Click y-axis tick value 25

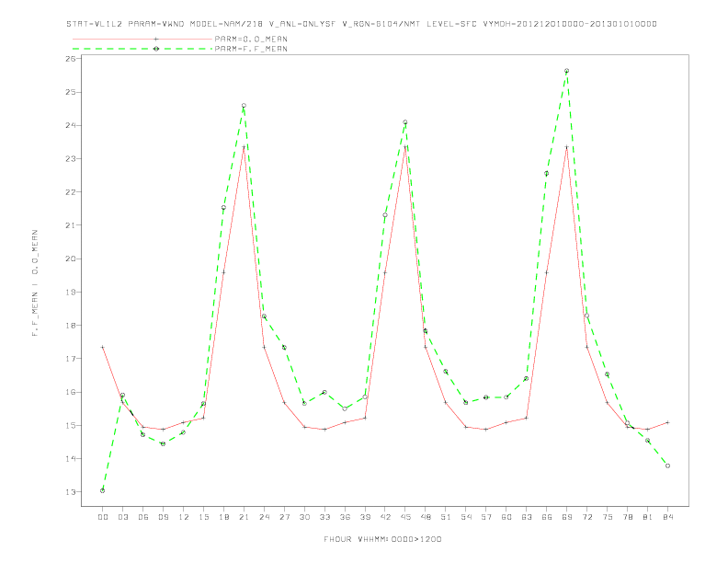coord(70,92)
